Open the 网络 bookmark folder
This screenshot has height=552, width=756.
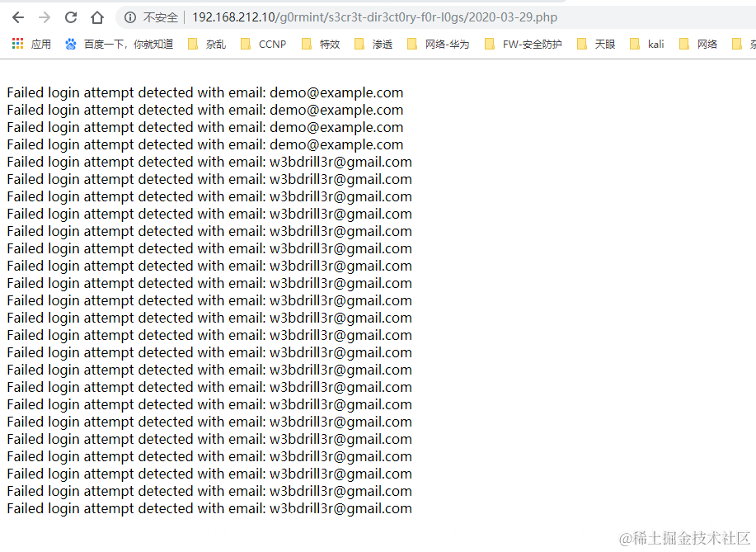click(698, 45)
